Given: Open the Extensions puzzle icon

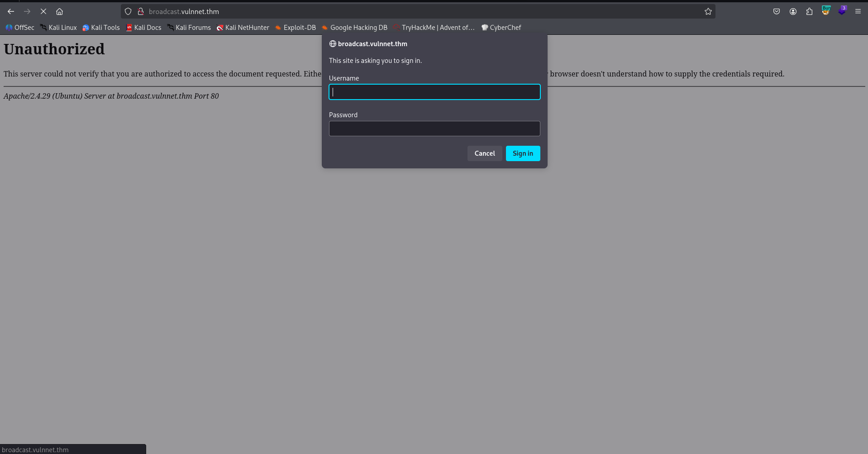Looking at the screenshot, I should [809, 12].
